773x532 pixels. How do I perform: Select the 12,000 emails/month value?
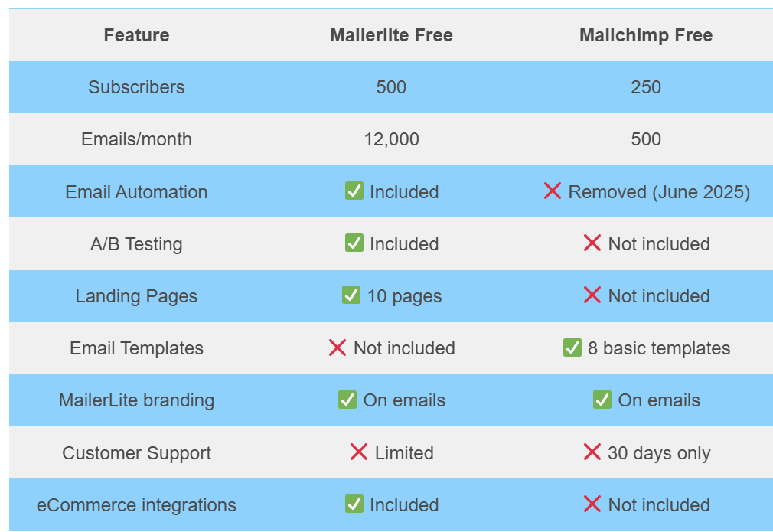(x=391, y=139)
